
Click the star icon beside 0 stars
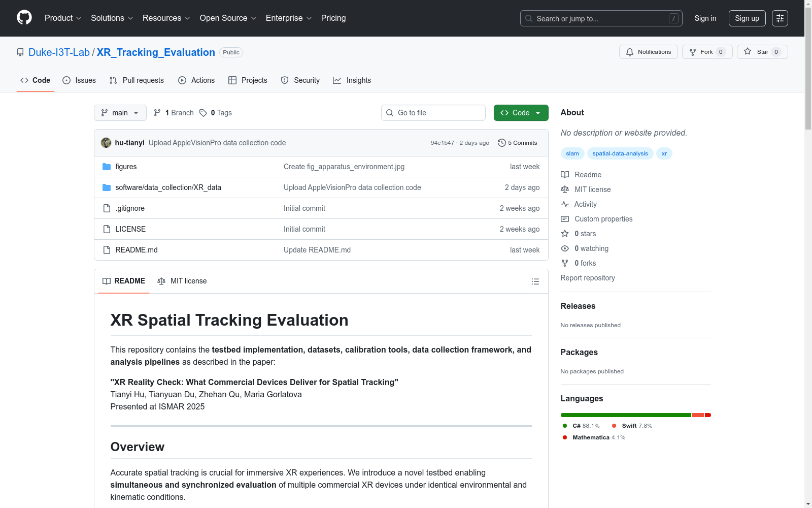[565, 234]
